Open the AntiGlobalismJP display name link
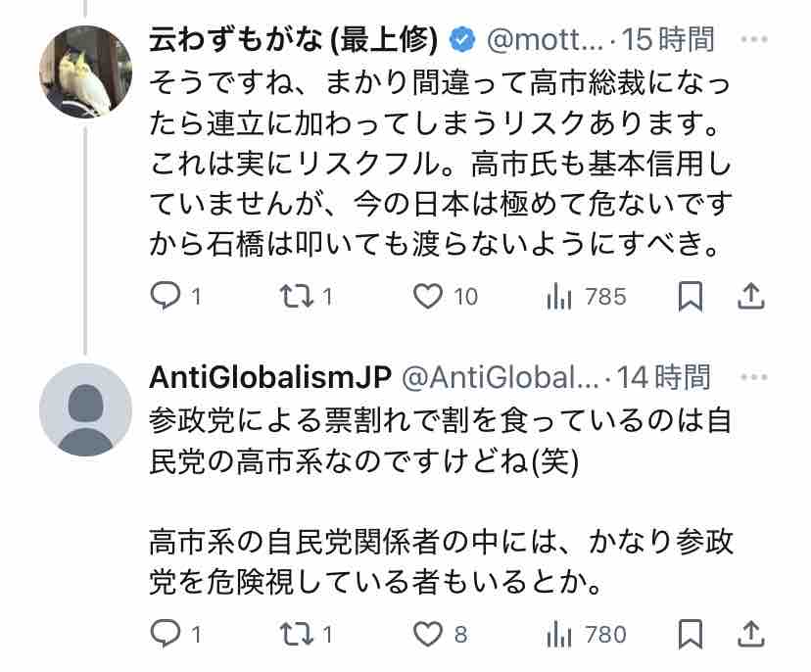 [x=269, y=377]
